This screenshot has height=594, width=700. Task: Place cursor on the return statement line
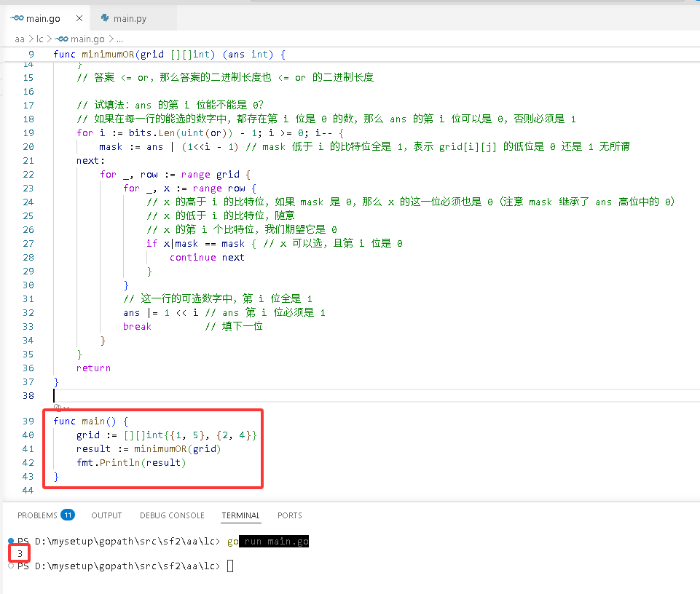click(x=93, y=368)
